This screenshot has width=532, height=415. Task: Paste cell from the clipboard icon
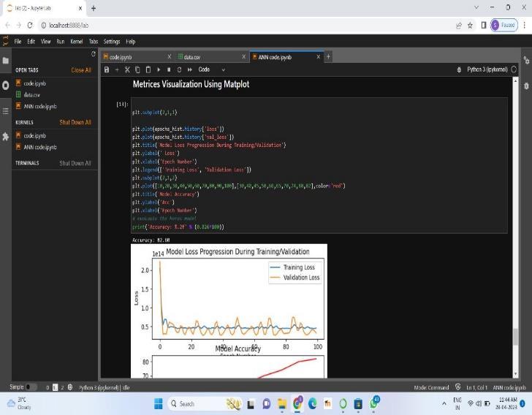tap(148, 69)
